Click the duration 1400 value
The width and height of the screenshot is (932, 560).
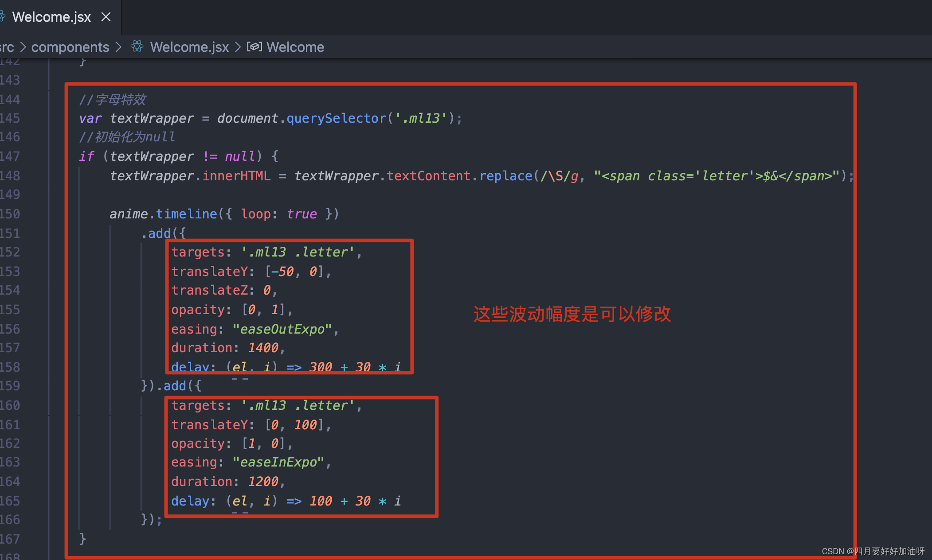click(263, 348)
